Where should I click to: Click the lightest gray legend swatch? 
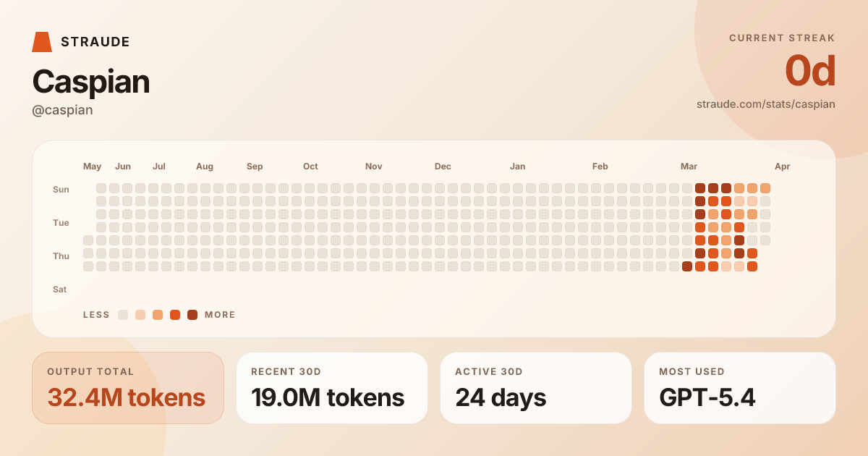123,315
